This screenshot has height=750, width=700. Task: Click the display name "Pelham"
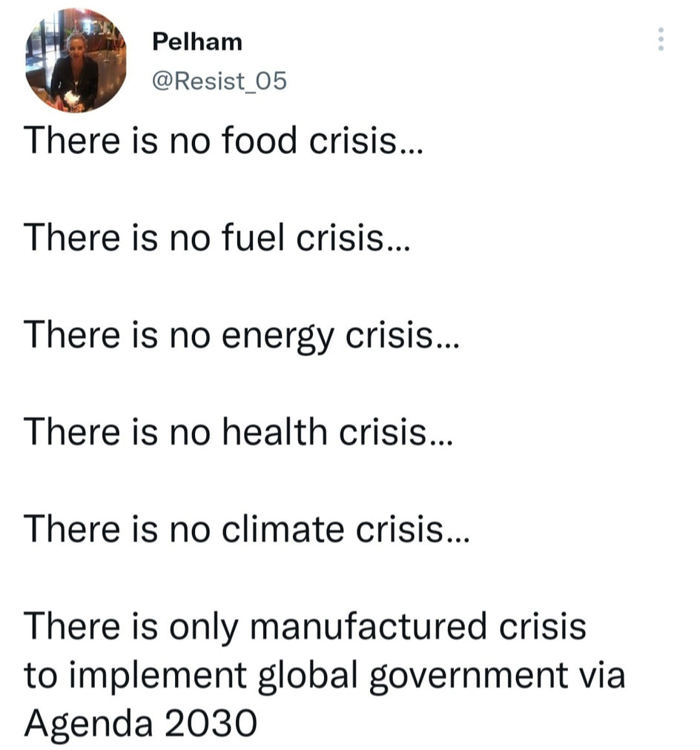pyautogui.click(x=197, y=42)
